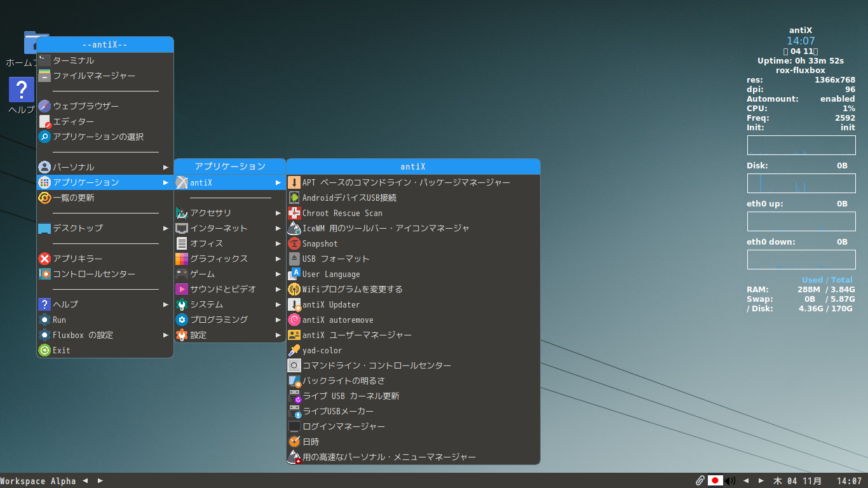The image size is (868, 488).
Task: Launch コマンドライン・コントロールセンター
Action: [x=414, y=365]
